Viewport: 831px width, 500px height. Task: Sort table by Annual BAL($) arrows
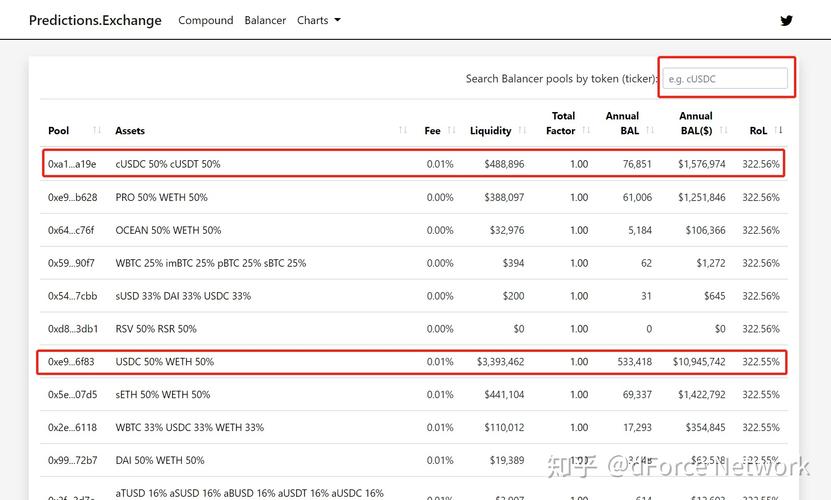click(723, 130)
